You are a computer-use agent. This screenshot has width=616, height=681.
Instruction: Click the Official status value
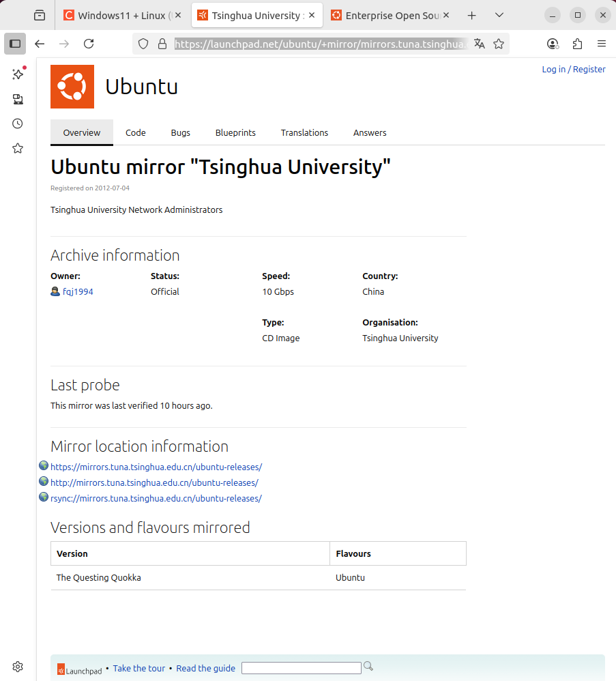coord(165,291)
